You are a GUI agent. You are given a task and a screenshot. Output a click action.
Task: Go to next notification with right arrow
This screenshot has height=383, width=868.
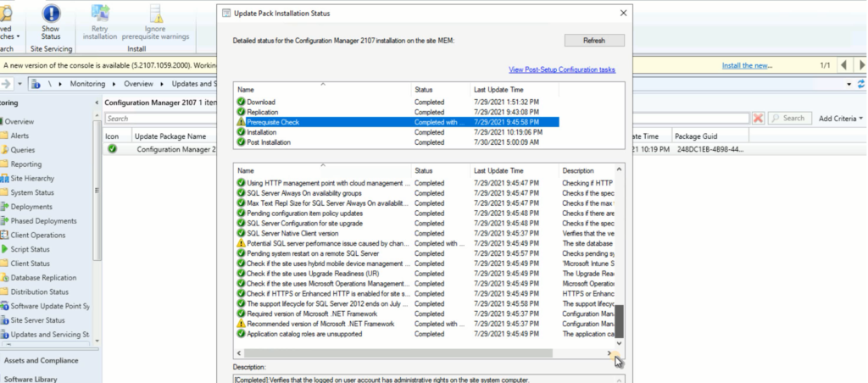pyautogui.click(x=861, y=65)
